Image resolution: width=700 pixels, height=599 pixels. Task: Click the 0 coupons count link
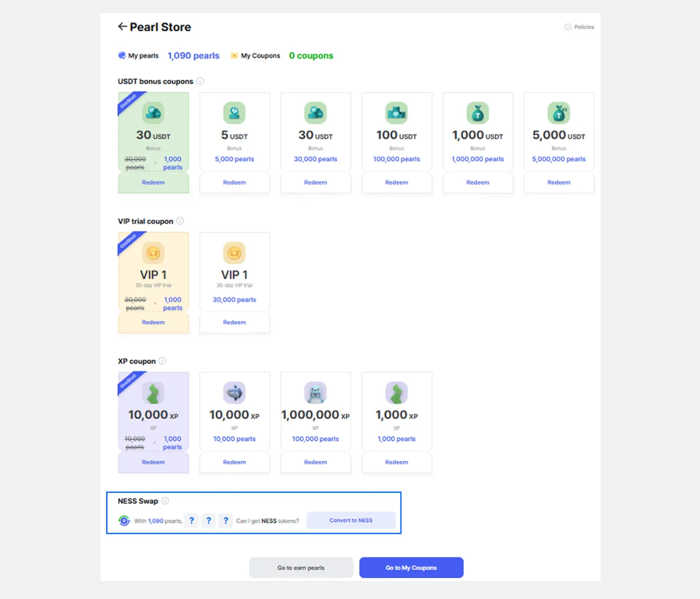click(x=311, y=56)
